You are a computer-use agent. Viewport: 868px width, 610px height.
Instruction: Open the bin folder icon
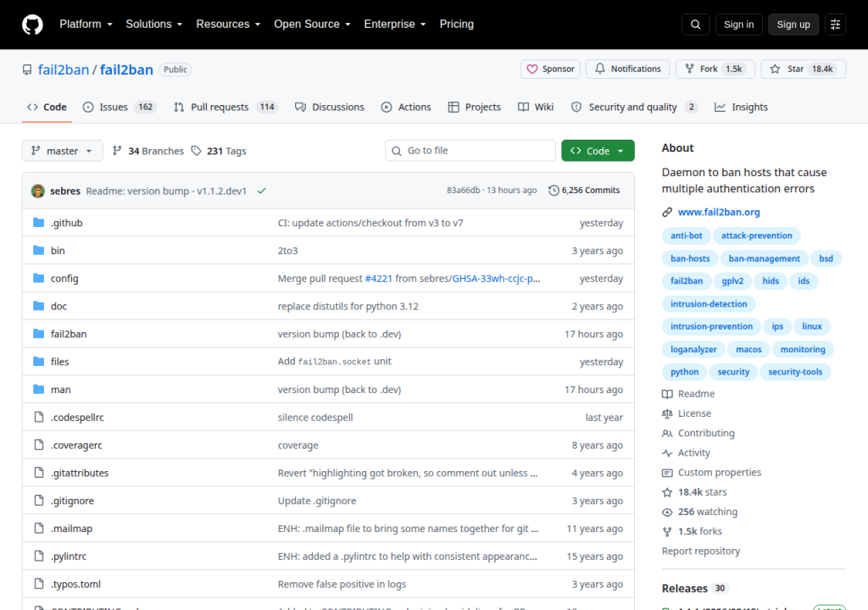[x=39, y=250]
